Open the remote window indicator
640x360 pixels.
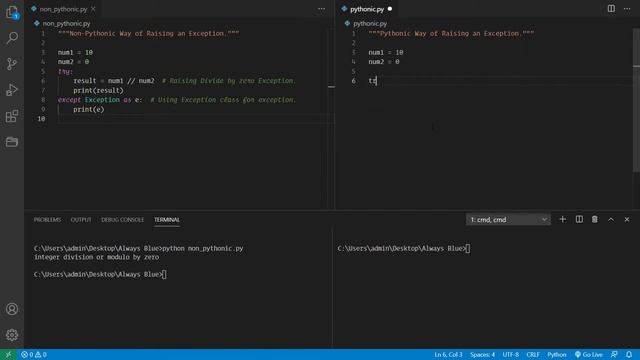(8, 354)
